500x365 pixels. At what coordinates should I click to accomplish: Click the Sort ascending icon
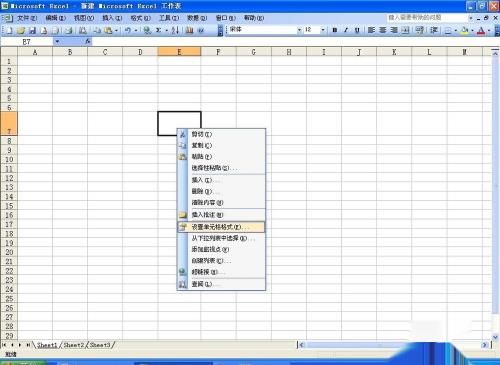pyautogui.click(x=175, y=31)
